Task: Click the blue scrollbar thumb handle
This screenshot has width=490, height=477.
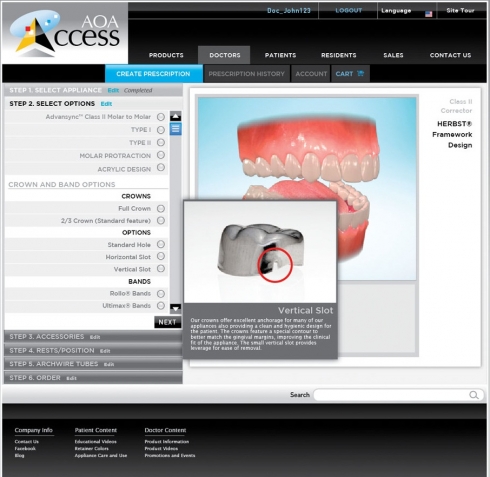Action: 176,129
